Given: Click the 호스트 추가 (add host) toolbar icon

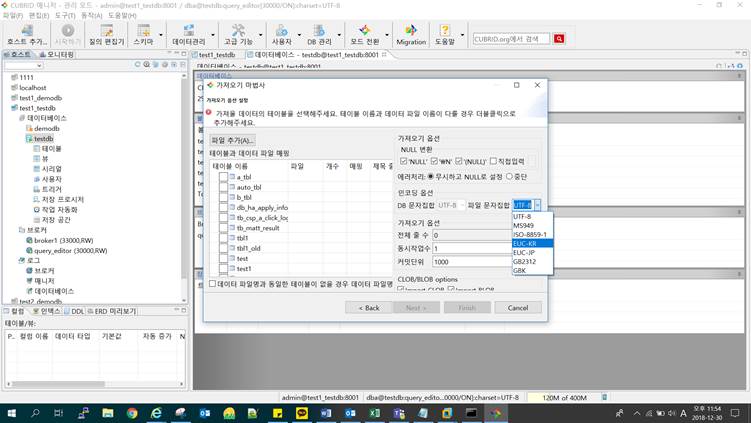Looking at the screenshot, I should tap(27, 34).
